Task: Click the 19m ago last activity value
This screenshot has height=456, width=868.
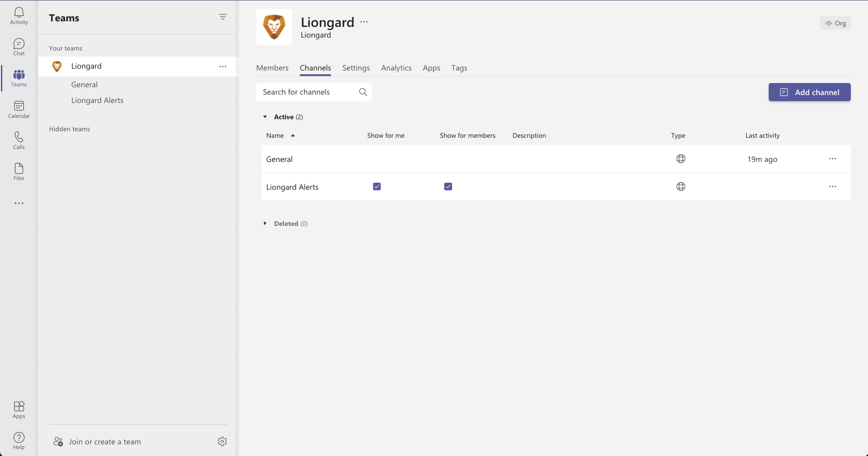Action: point(762,159)
